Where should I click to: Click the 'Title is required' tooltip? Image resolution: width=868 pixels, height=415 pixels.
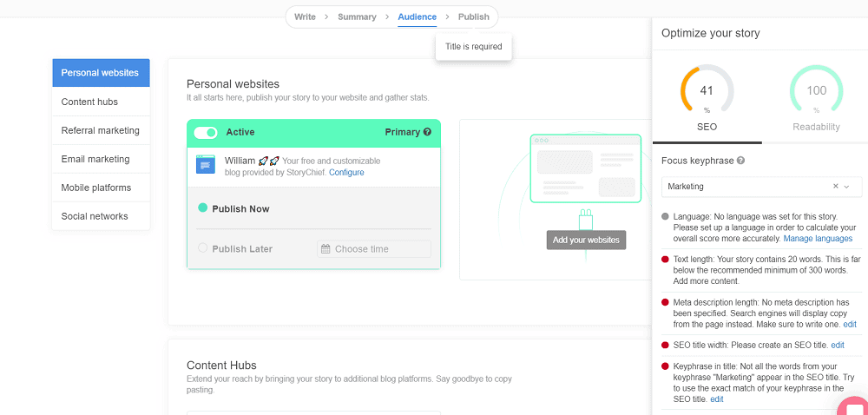tap(473, 47)
